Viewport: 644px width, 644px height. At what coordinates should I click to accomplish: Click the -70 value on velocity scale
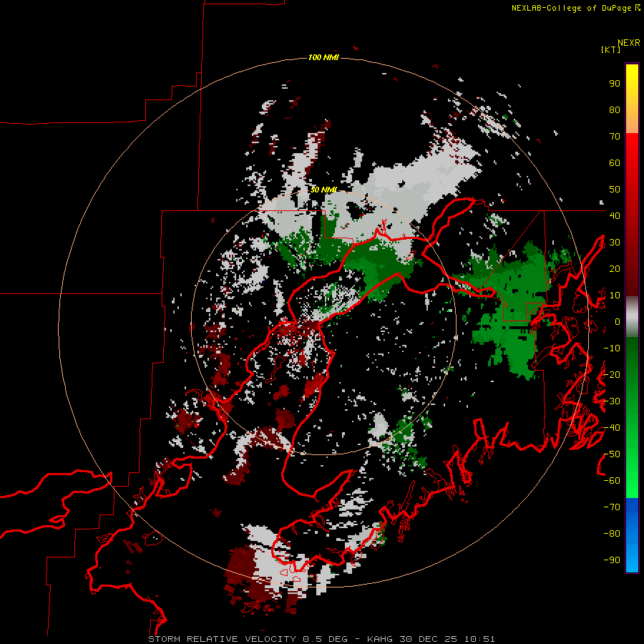coord(612,507)
